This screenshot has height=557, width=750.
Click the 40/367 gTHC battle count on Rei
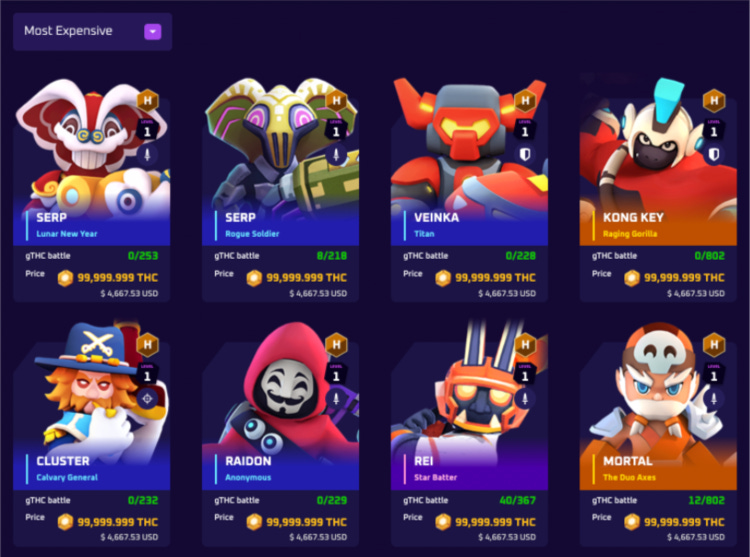(517, 500)
